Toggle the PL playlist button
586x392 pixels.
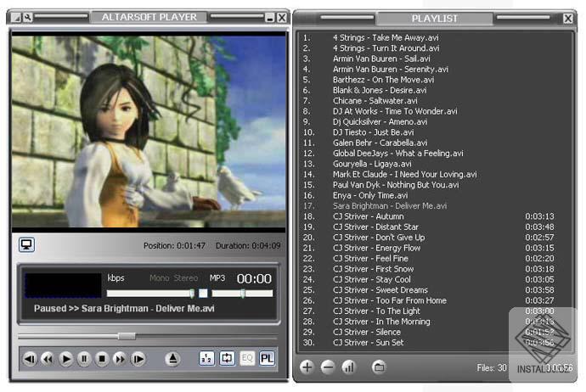267,359
